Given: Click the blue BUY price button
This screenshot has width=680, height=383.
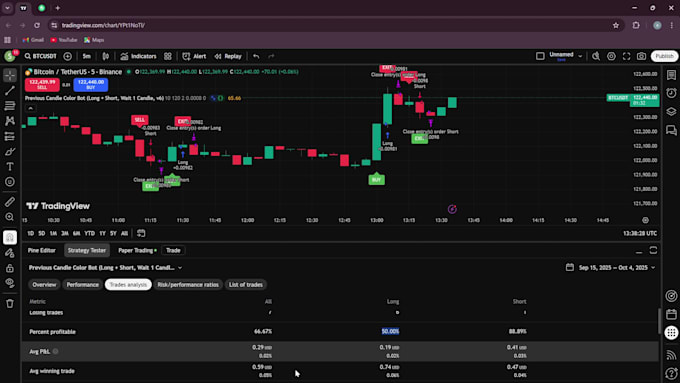Looking at the screenshot, I should click(91, 84).
